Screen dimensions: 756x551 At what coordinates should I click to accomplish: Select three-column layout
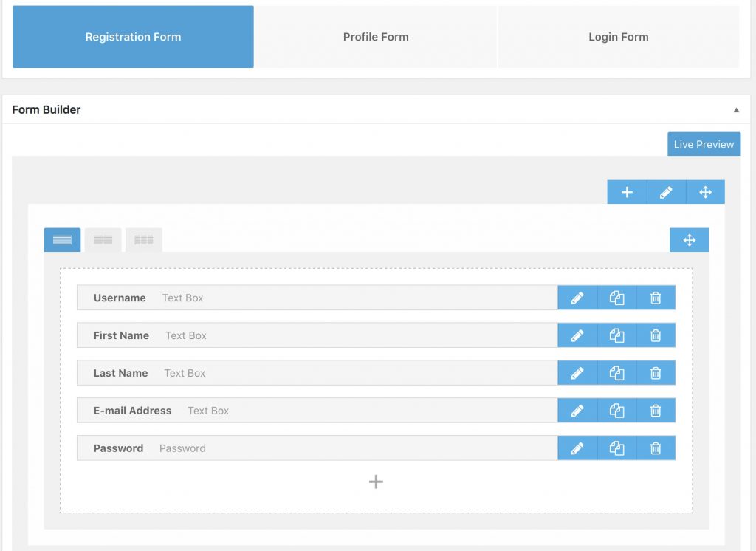pos(144,240)
